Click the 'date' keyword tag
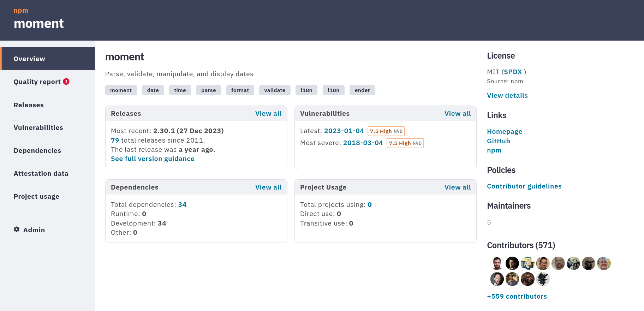The width and height of the screenshot is (644, 311). [153, 90]
